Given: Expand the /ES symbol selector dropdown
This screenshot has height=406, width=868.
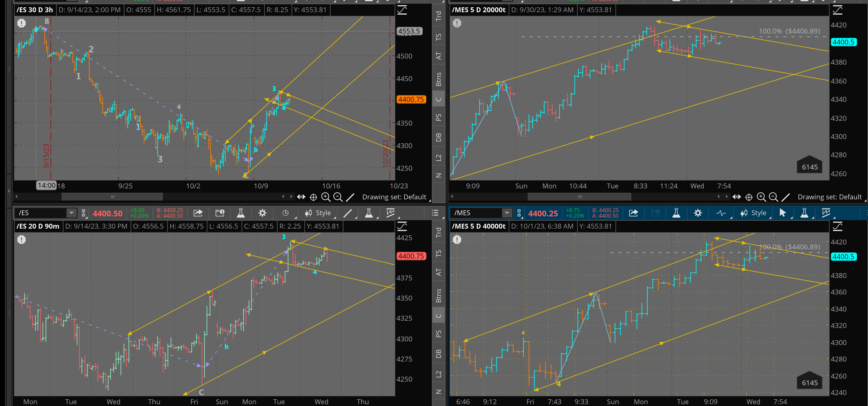Looking at the screenshot, I should tap(71, 213).
